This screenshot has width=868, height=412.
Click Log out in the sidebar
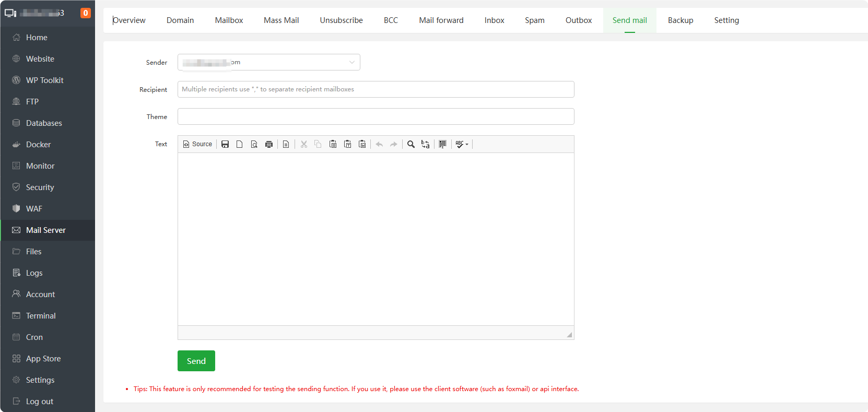(x=48, y=402)
